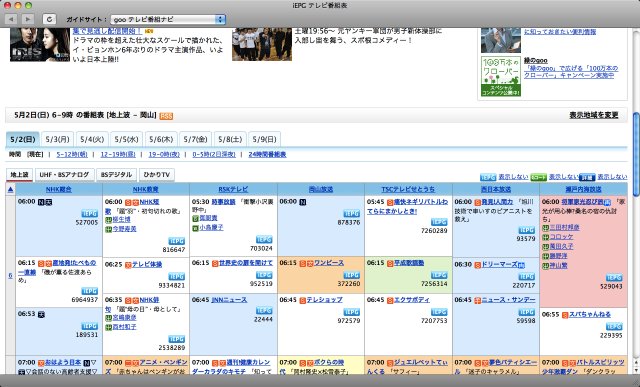Click the orange RSS feed icon
640x387 pixels.
pos(166,116)
